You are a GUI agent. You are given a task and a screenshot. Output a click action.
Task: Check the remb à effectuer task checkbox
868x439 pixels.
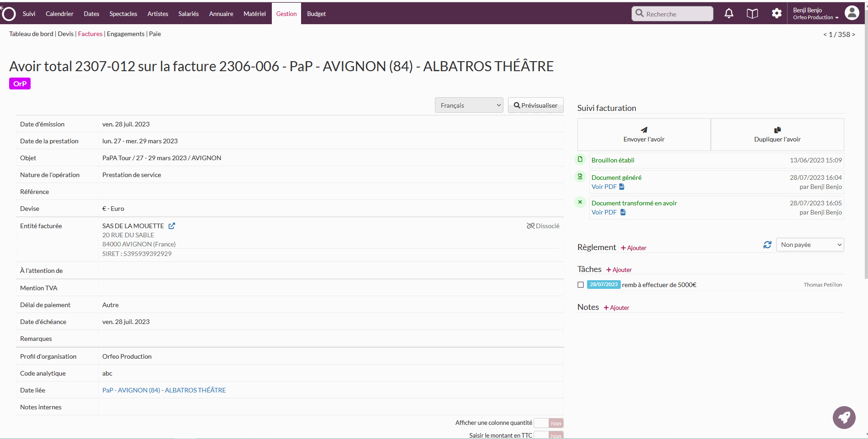click(x=581, y=285)
